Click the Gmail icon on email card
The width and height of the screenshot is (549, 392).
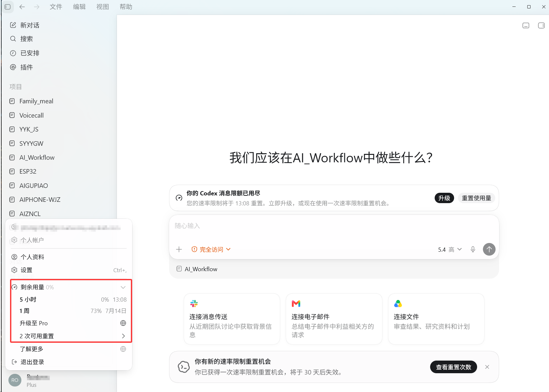point(296,304)
